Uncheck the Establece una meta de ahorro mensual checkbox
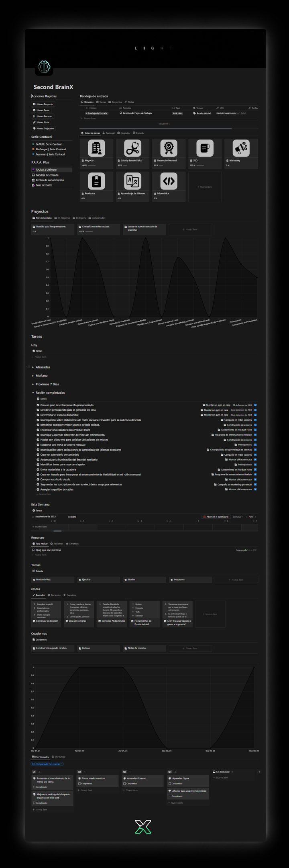This screenshot has width=289, height=868. coord(255,445)
